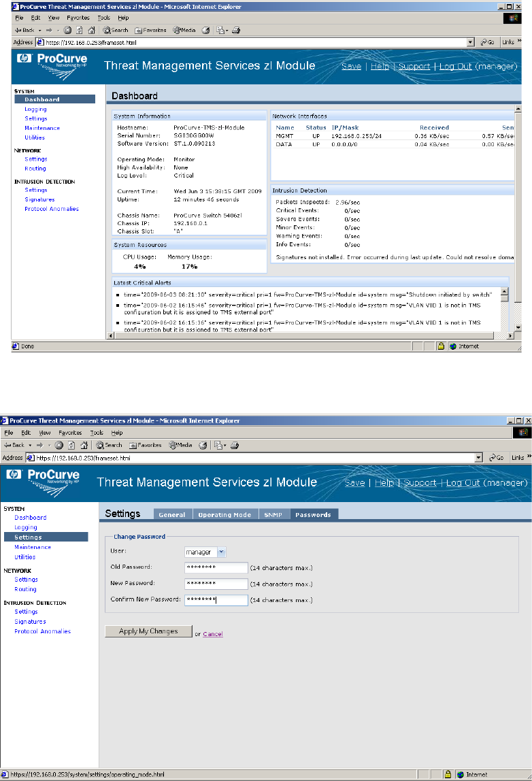The height and width of the screenshot is (781, 532).
Task: Click padlock icon in Dashboard window status bar
Action: click(x=441, y=346)
